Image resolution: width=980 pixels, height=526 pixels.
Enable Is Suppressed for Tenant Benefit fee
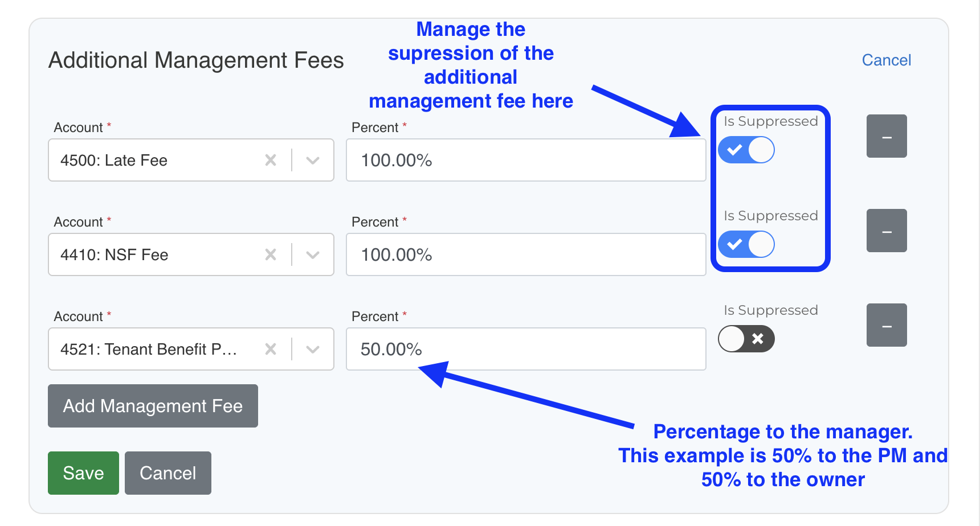746,339
